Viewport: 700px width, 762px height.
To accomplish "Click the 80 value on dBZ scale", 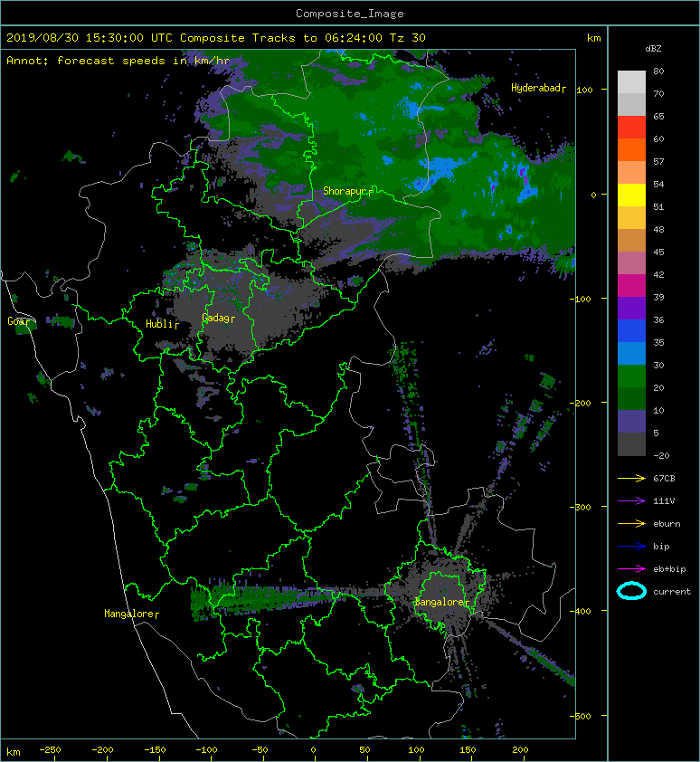I will [x=658, y=71].
